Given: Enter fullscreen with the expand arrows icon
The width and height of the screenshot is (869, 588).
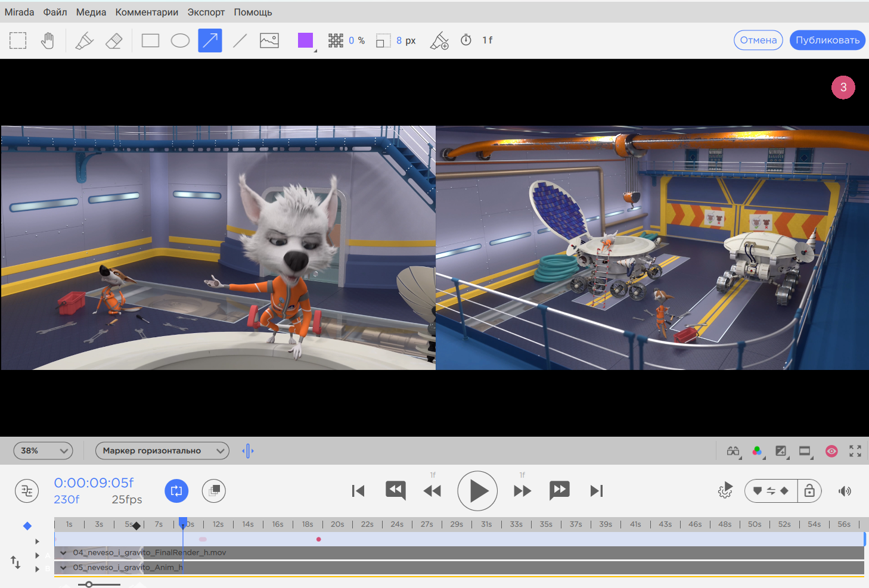Looking at the screenshot, I should tap(855, 451).
